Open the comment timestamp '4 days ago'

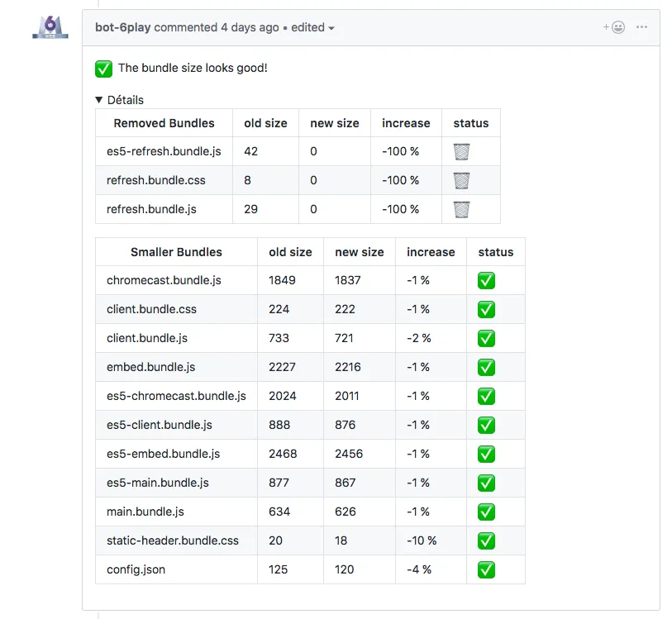coord(250,27)
